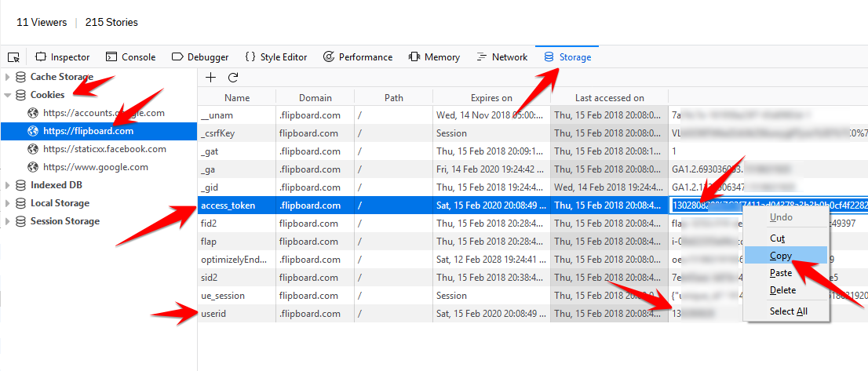Click Session expiry in ue_session row
Viewport: 868px width, 371px height.
452,296
